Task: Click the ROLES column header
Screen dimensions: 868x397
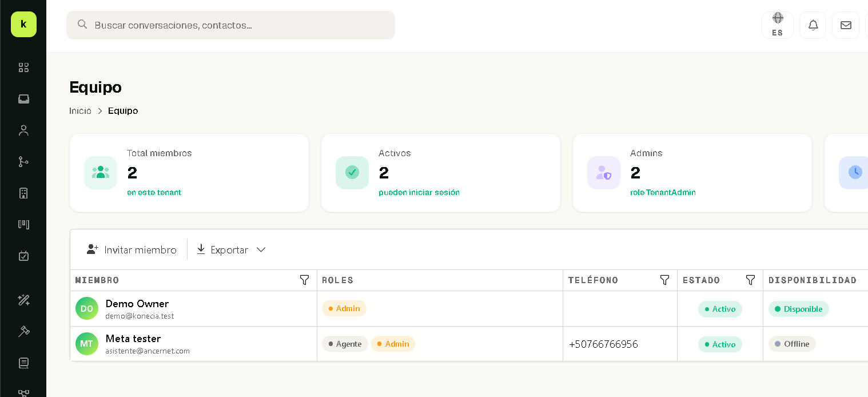Action: (338, 280)
